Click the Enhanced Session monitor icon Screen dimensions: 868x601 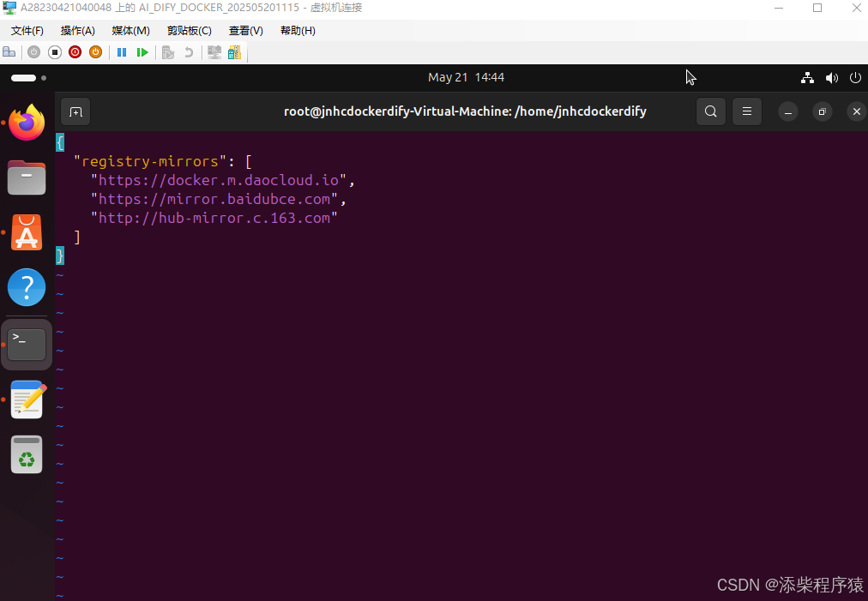coord(214,52)
